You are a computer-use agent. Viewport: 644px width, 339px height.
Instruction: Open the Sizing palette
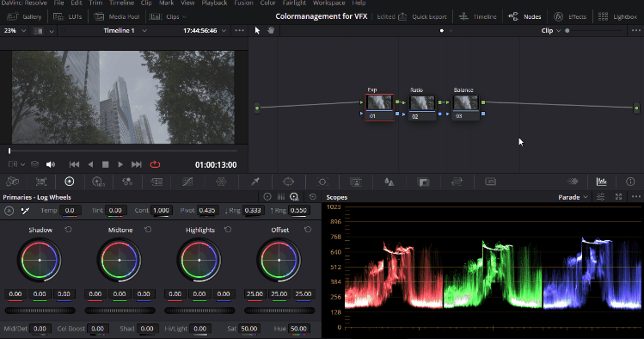click(457, 182)
